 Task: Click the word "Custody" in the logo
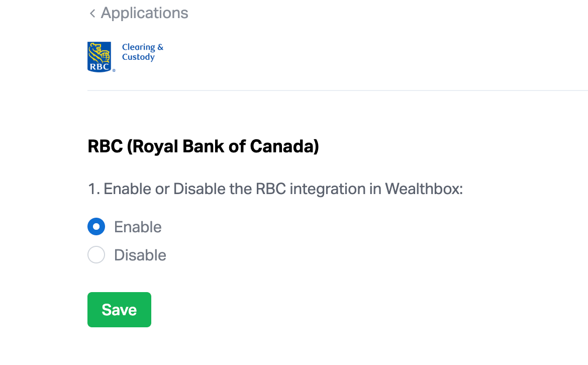138,57
